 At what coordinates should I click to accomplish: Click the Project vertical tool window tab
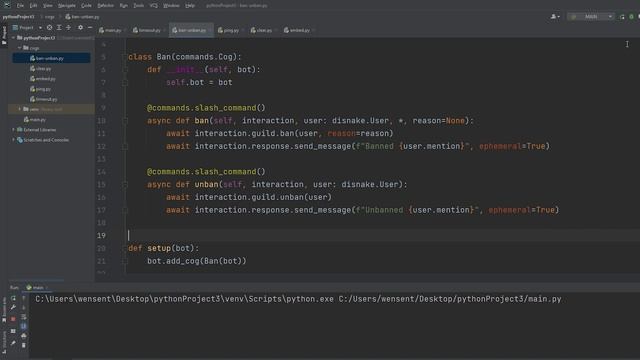tap(4, 36)
